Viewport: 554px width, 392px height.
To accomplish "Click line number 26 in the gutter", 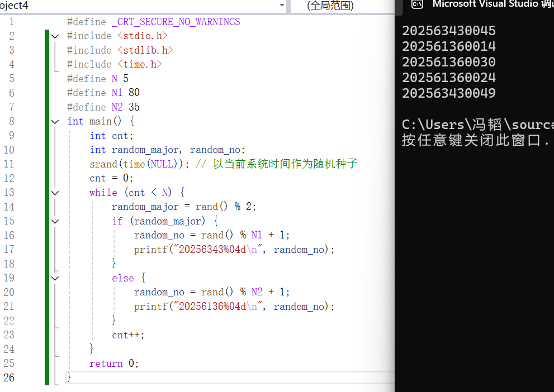I will coord(9,377).
